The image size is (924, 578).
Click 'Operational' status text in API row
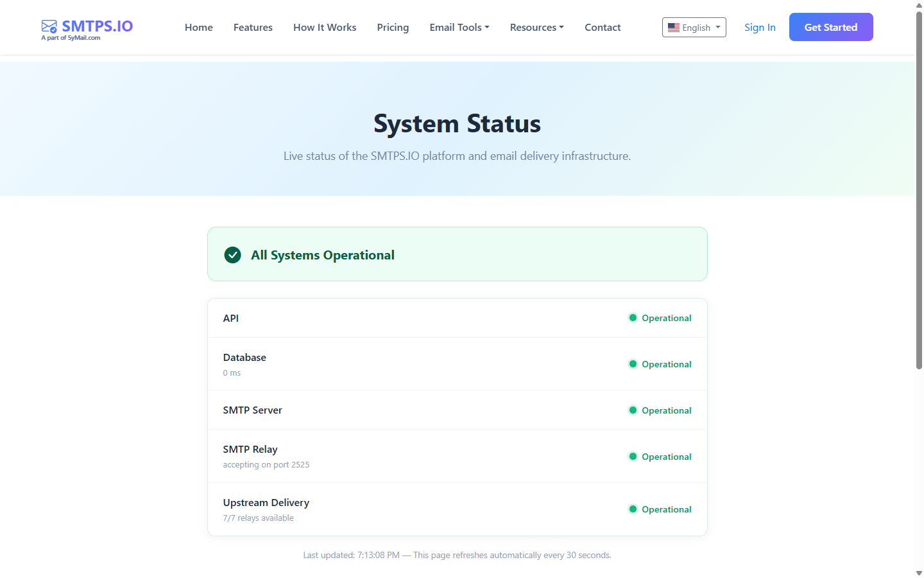pos(667,318)
